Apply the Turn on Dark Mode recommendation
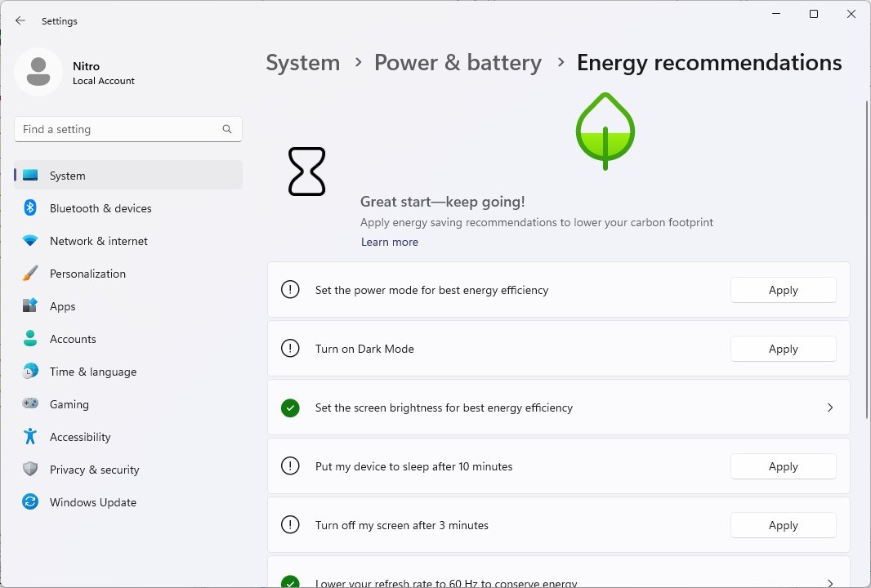The height and width of the screenshot is (588, 871). pyautogui.click(x=784, y=349)
